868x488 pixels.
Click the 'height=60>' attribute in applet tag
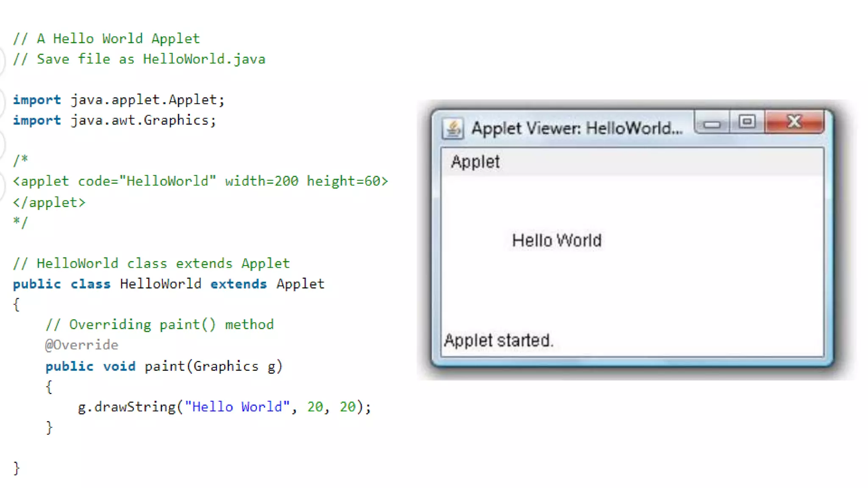347,181
